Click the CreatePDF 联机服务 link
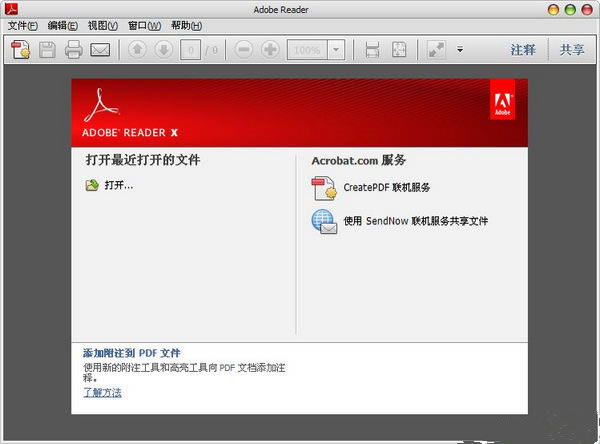Viewport: 600px width, 444px height. click(386, 187)
